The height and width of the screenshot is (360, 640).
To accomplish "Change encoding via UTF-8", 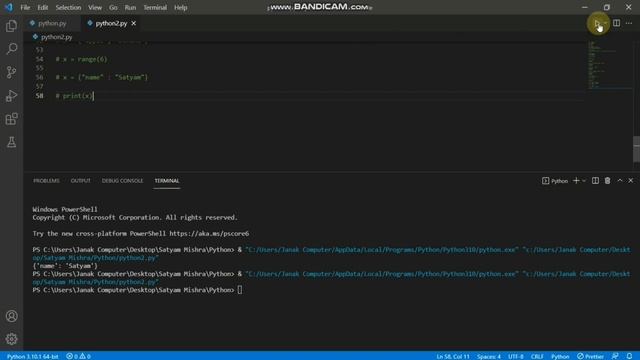I will 516,356.
